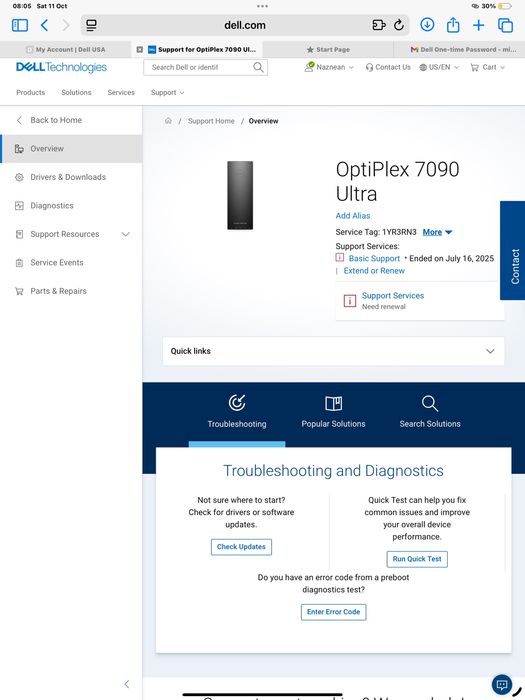This screenshot has width=525, height=700.
Task: Click the Basic Support link
Action: click(x=374, y=258)
